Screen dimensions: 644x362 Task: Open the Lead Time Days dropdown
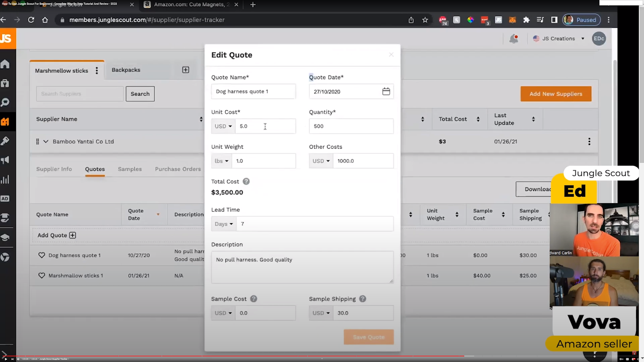click(x=224, y=224)
